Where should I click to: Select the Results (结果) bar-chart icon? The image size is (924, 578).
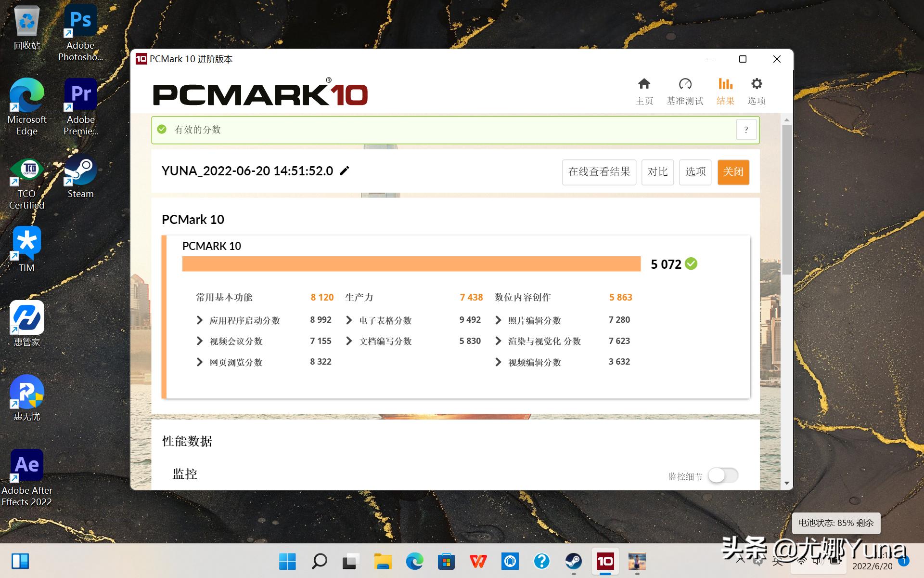pos(725,84)
